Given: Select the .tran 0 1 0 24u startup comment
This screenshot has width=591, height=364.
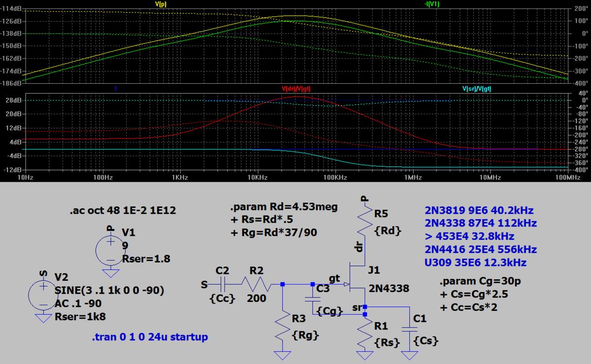Looking at the screenshot, I should tap(150, 337).
